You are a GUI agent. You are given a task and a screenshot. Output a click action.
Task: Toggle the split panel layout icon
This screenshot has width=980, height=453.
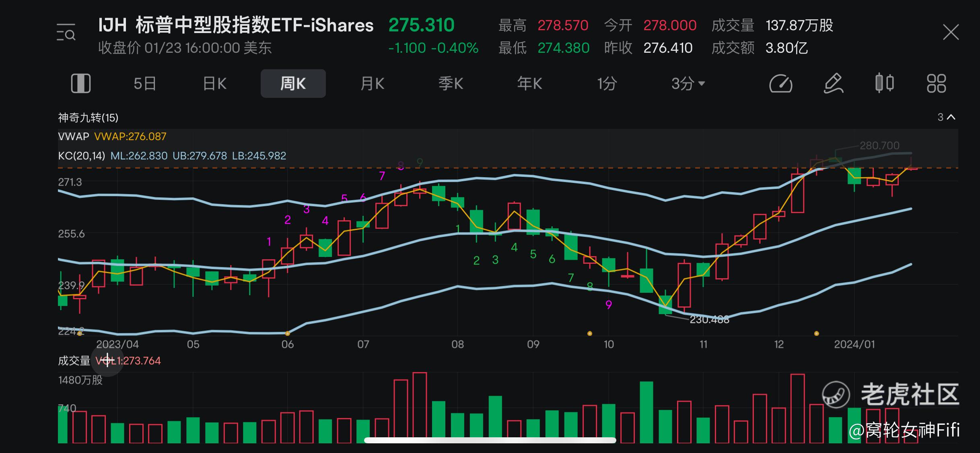point(80,84)
